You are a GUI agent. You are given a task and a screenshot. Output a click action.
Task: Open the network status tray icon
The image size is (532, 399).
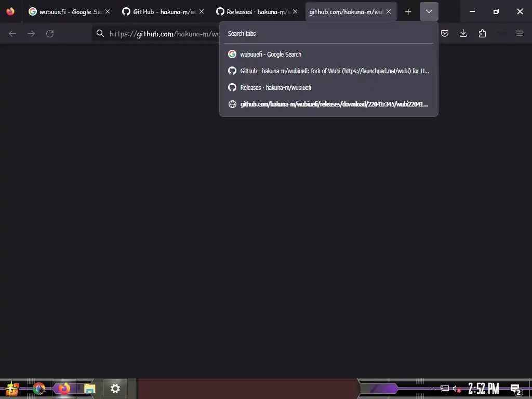coord(445,389)
